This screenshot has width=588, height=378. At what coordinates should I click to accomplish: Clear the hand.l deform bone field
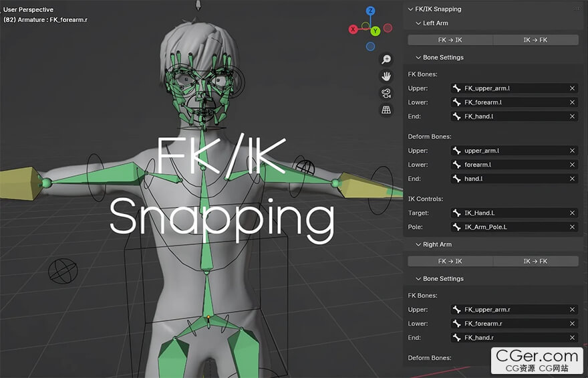tap(572, 179)
